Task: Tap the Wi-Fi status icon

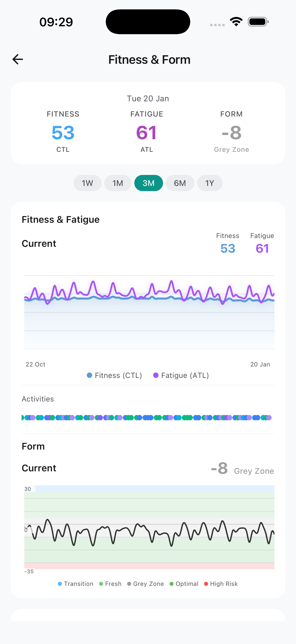Action: tap(236, 22)
